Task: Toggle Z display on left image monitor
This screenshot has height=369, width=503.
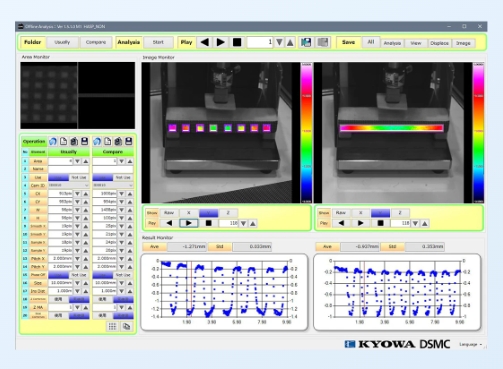Action: (x=228, y=213)
